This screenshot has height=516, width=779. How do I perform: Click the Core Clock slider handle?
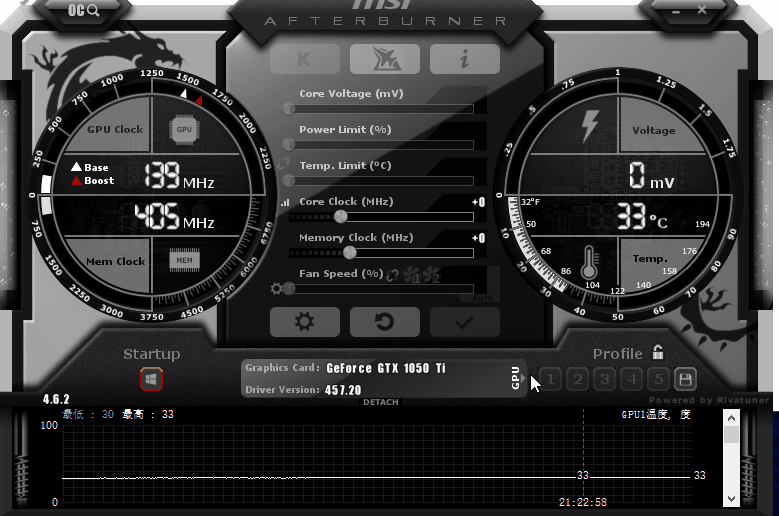pyautogui.click(x=340, y=216)
